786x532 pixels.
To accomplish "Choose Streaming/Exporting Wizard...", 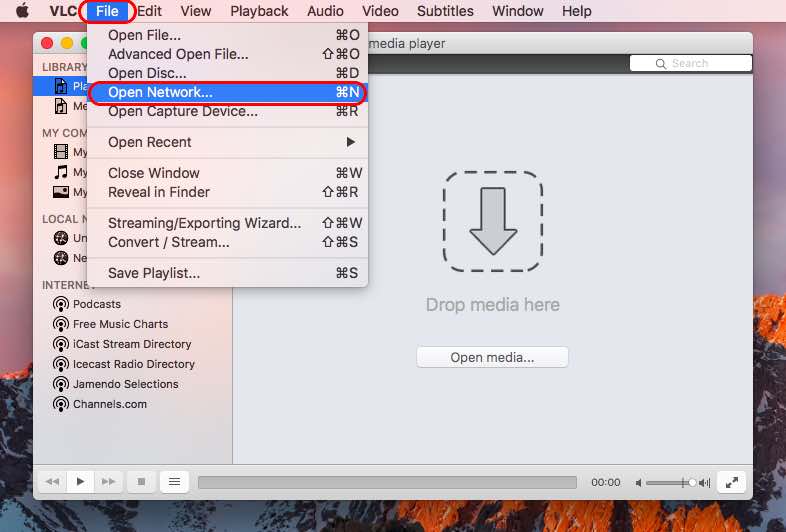I will click(x=228, y=223).
